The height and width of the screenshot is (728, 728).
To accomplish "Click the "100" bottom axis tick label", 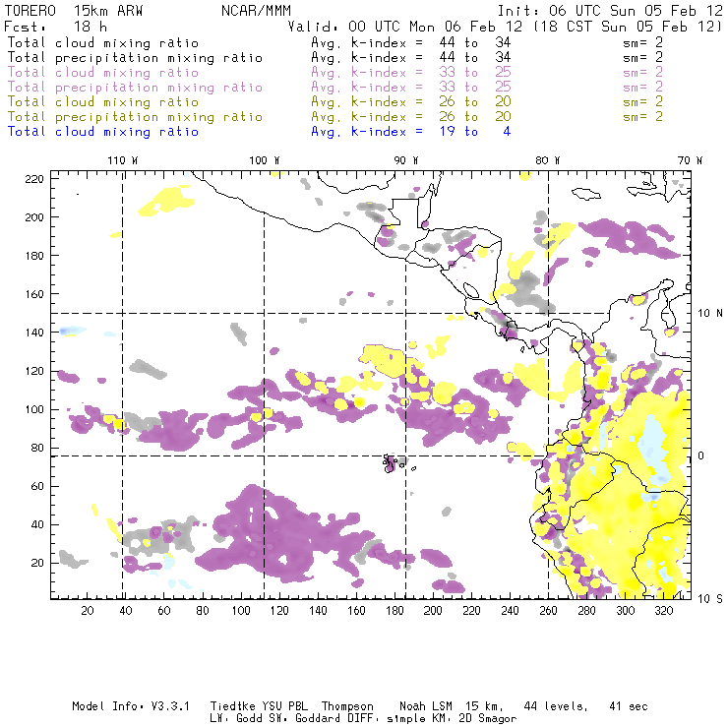I will tap(241, 611).
